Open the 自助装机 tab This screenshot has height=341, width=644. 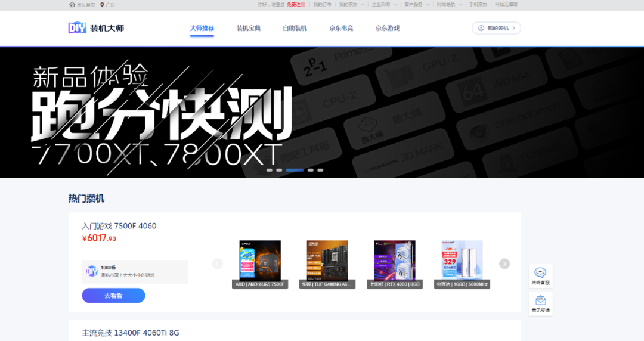pyautogui.click(x=295, y=29)
